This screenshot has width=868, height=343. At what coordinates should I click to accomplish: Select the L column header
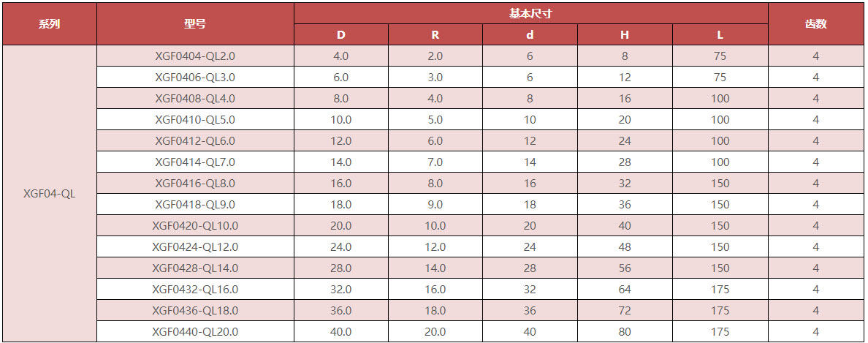click(x=720, y=34)
